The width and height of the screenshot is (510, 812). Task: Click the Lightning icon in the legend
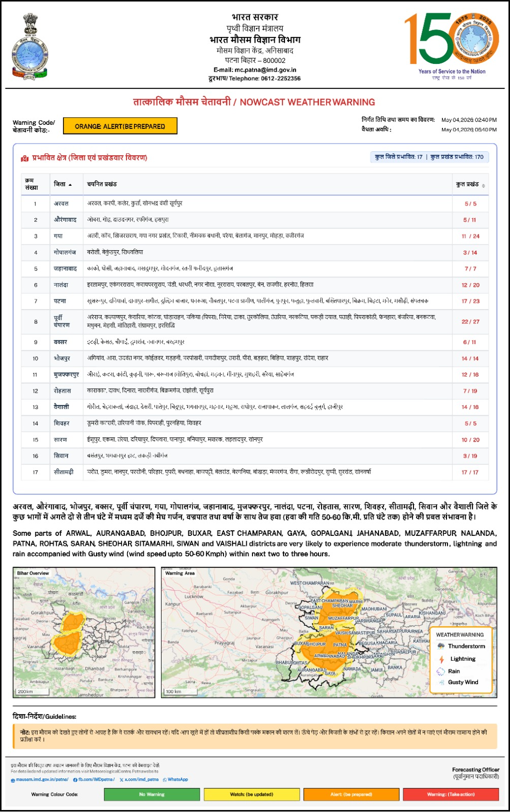click(x=441, y=659)
